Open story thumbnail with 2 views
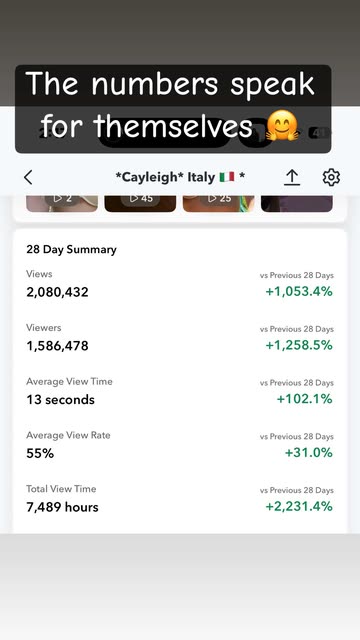The image size is (360, 640). 62,203
